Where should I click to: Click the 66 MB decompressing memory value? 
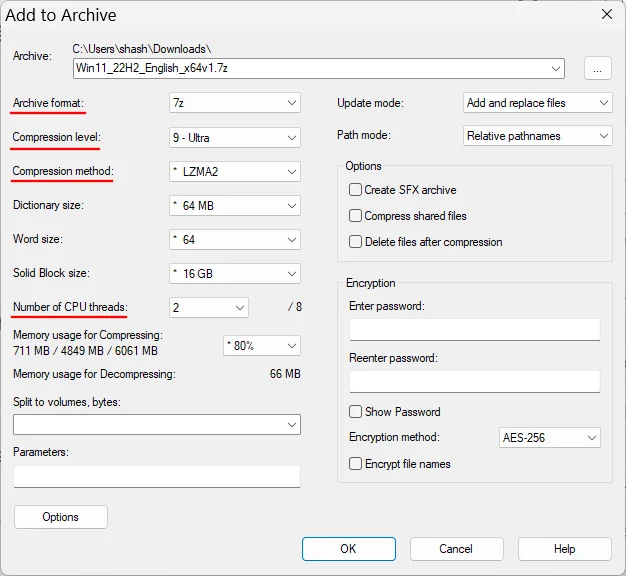click(x=285, y=374)
